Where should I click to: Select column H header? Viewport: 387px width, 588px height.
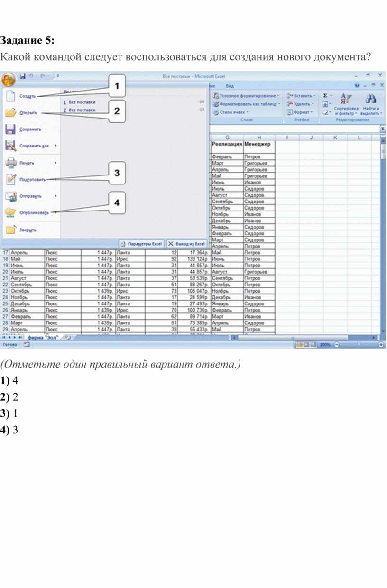(x=259, y=138)
